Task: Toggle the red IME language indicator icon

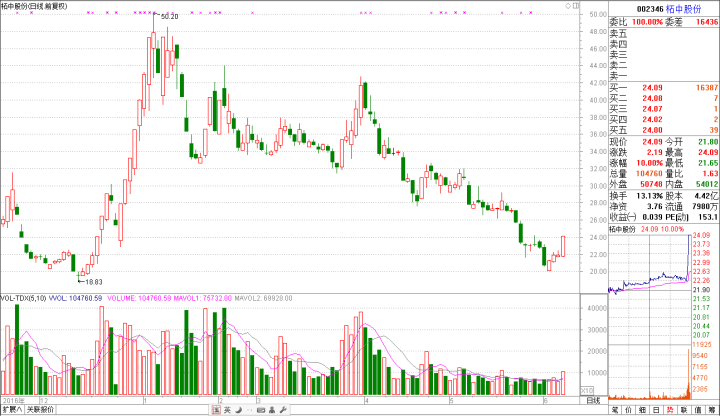Action: point(216,410)
